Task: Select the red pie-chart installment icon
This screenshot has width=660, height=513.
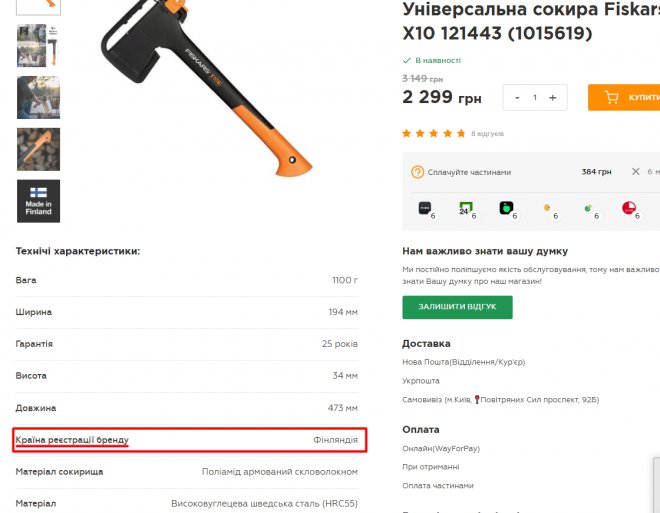Action: 629,209
